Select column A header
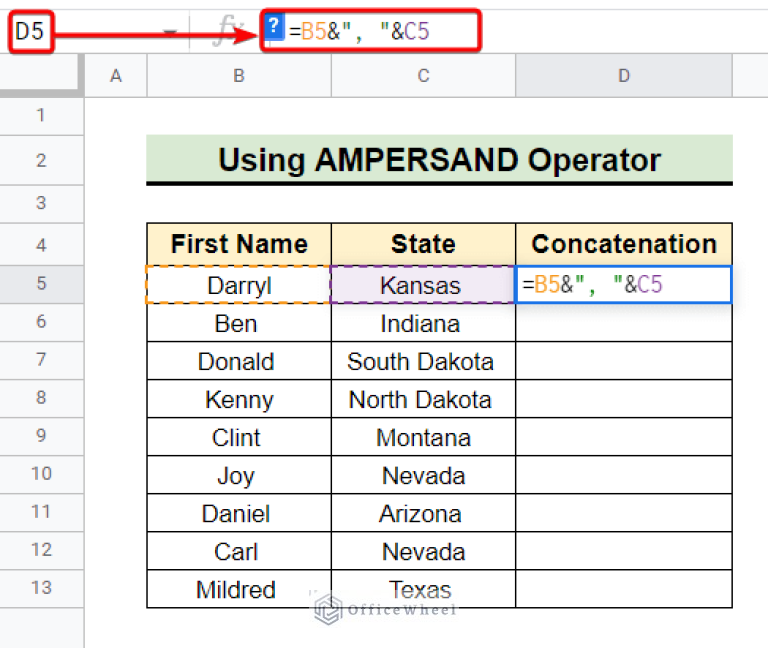Screen dimensions: 768x648 (x=115, y=75)
